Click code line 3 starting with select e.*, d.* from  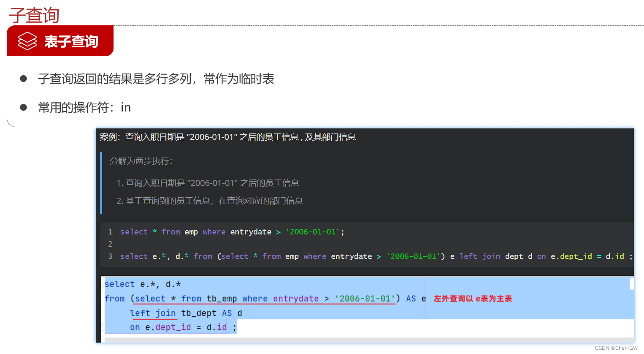(x=376, y=256)
